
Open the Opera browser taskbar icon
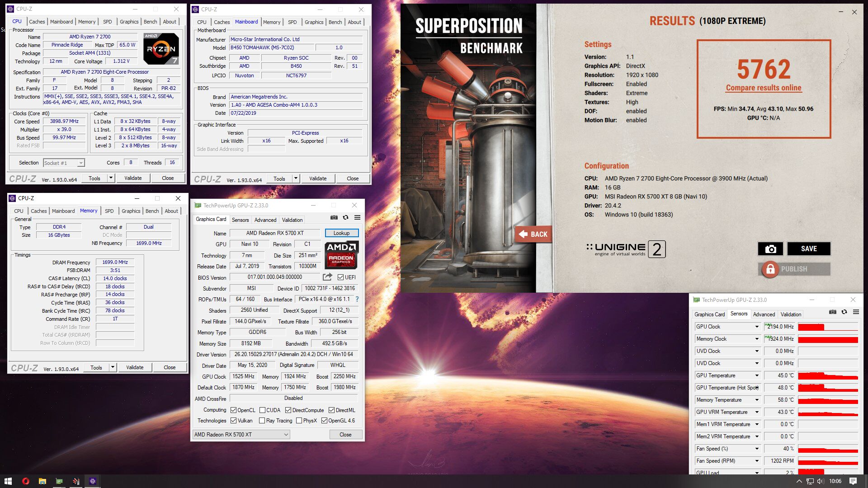click(25, 481)
